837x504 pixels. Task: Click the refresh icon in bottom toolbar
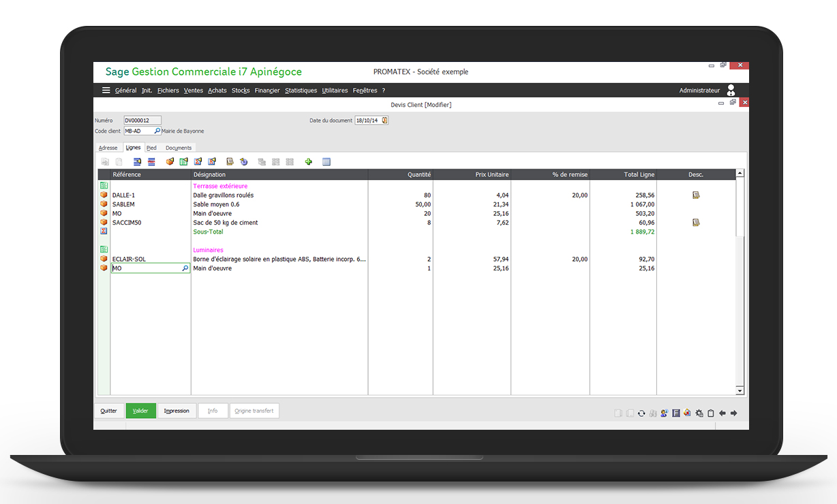pos(641,413)
